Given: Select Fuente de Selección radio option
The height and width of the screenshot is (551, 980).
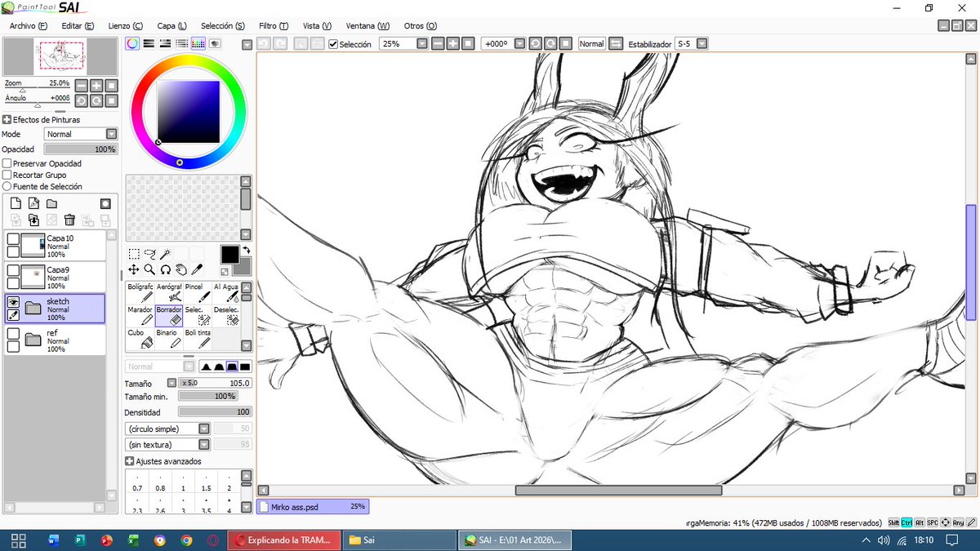Looking at the screenshot, I should pos(7,186).
